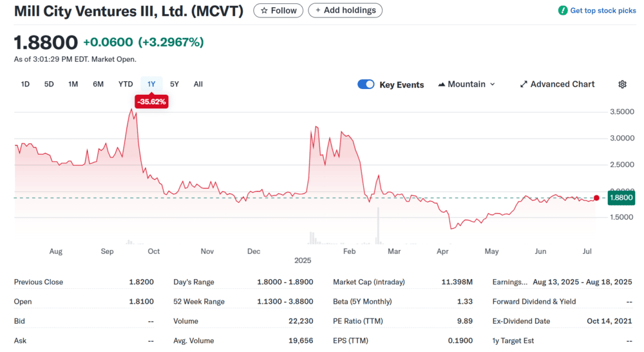Screen dimensions: 644x352
Task: Click the Mill City Ventures III title
Action: coord(129,11)
